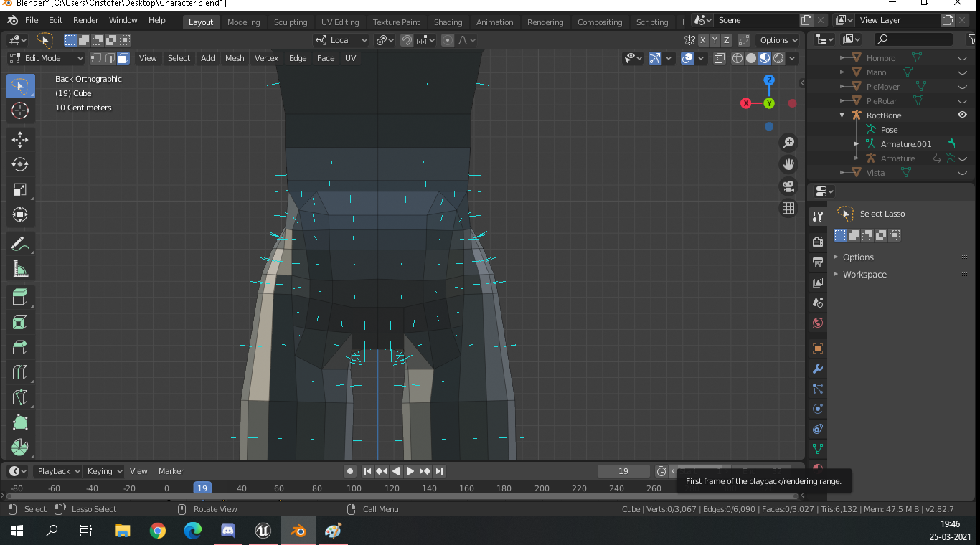Toggle camera view in viewport

pyautogui.click(x=788, y=186)
